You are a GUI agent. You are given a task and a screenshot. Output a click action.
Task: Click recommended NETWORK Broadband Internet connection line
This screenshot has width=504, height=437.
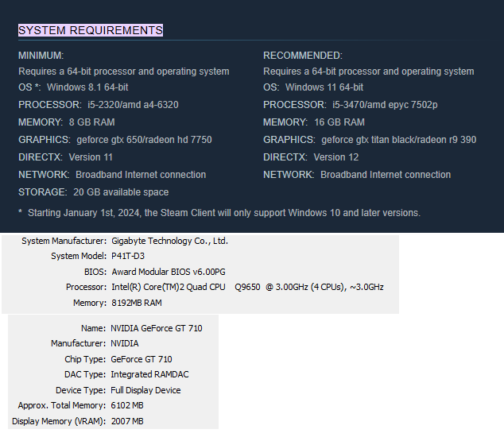click(357, 175)
